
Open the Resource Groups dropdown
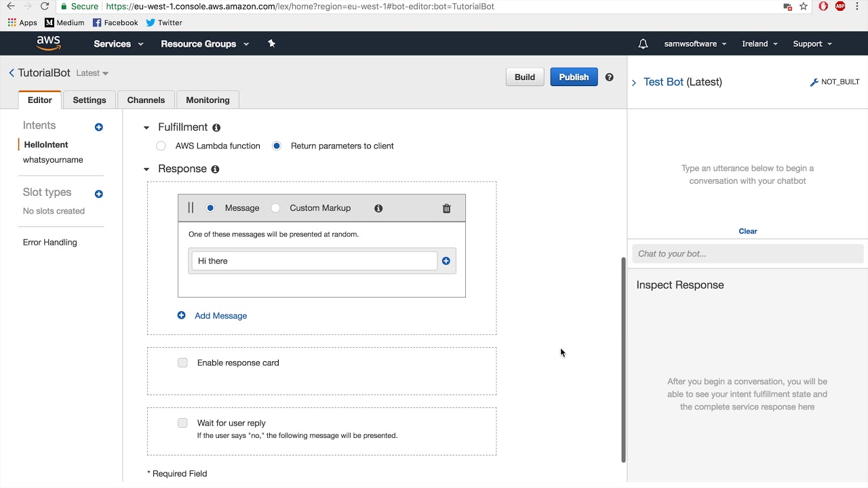coord(205,43)
